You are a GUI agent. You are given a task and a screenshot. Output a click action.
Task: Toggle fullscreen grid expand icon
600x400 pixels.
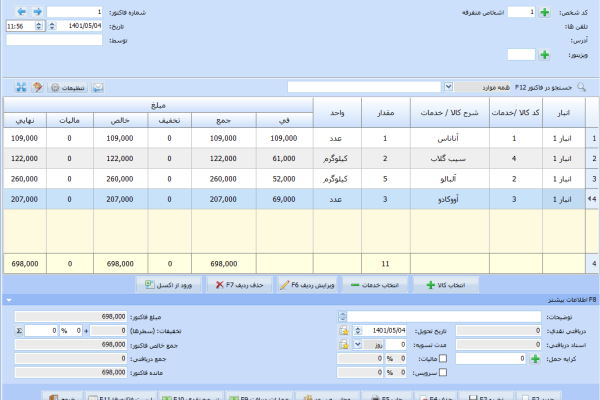[21, 87]
